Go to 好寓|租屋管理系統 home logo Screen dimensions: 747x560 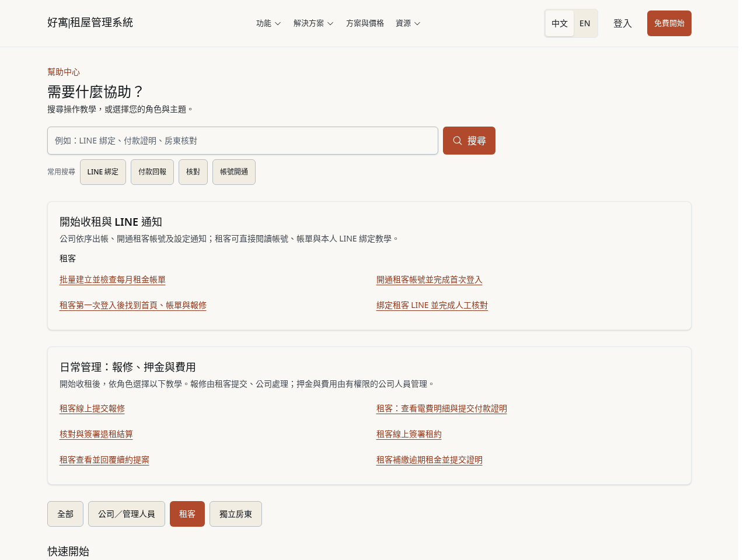pos(90,23)
